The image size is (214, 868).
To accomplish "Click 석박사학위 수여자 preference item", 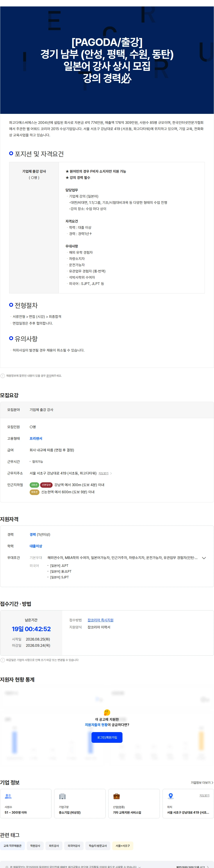I will pyautogui.click(x=82, y=277).
